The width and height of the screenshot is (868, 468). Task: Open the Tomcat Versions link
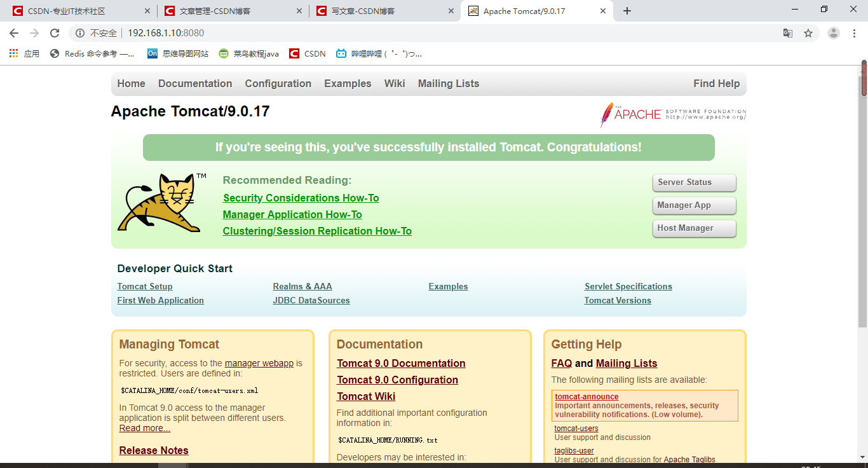(618, 301)
